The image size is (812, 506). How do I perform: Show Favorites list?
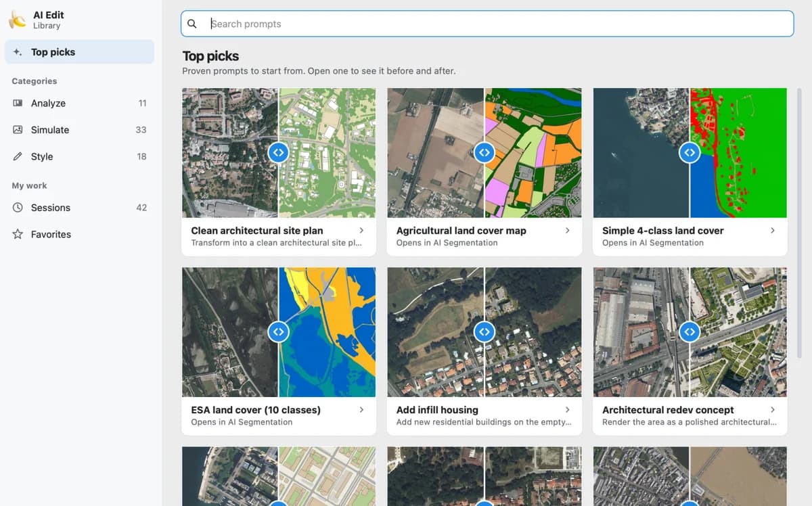coord(79,234)
